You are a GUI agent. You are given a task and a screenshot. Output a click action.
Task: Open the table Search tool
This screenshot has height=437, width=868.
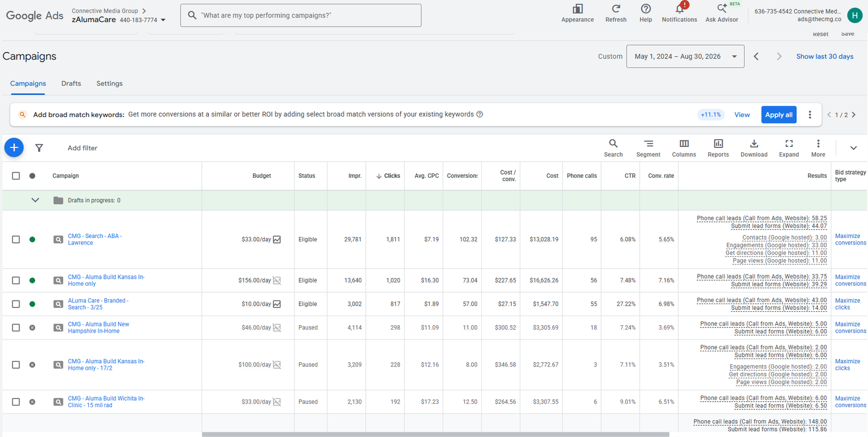613,148
